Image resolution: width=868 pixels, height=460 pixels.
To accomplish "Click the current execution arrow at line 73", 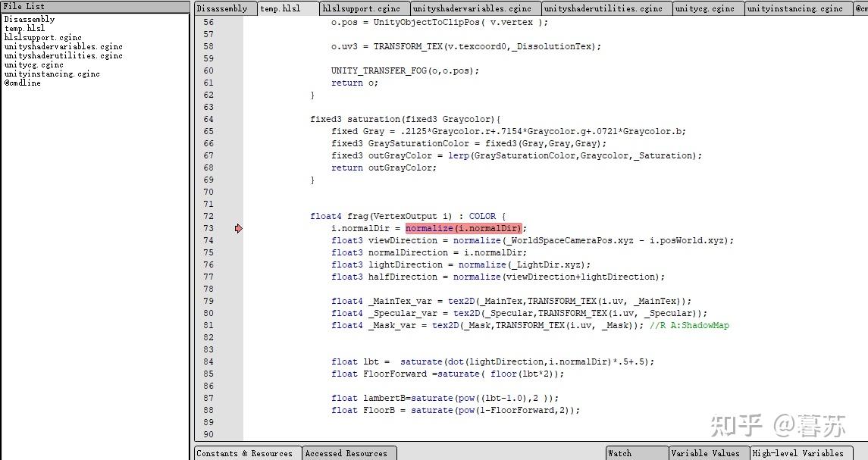I will 239,228.
